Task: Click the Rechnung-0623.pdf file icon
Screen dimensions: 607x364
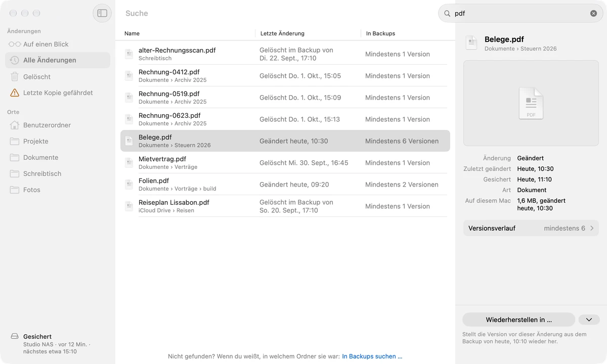Action: tap(129, 119)
